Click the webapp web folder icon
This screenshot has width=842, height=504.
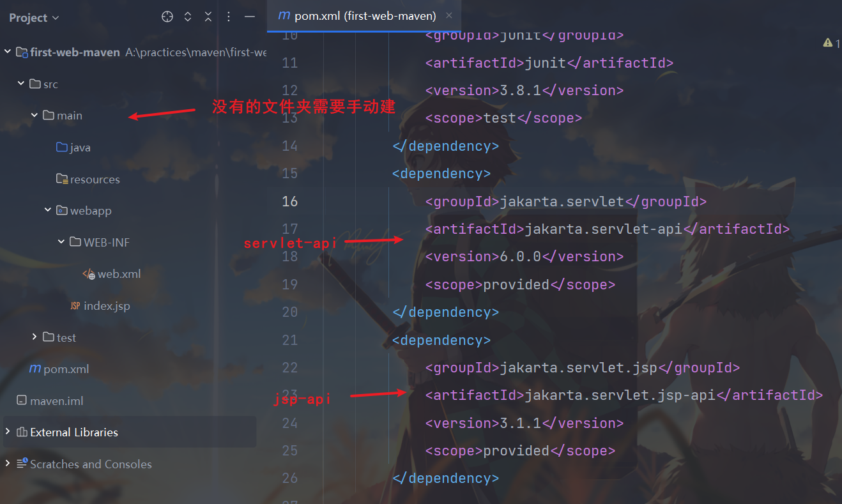click(62, 210)
